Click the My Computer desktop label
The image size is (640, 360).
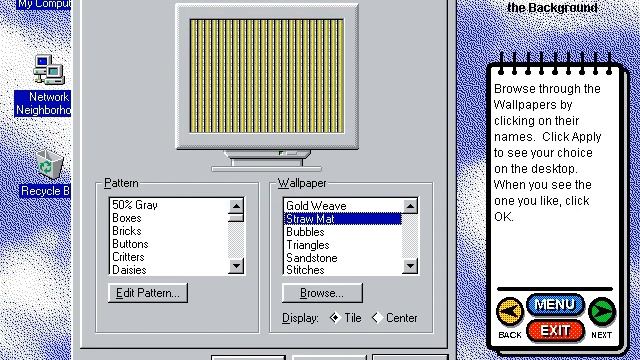[44, 4]
